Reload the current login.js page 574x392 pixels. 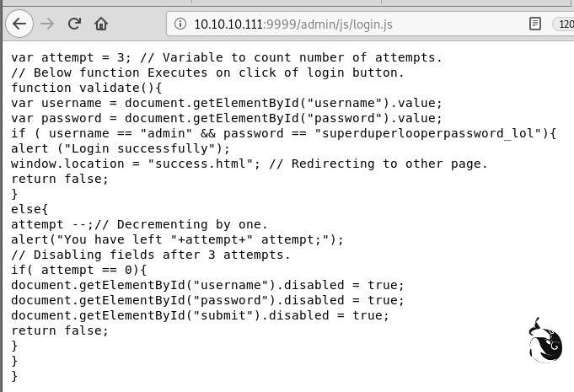coord(74,24)
